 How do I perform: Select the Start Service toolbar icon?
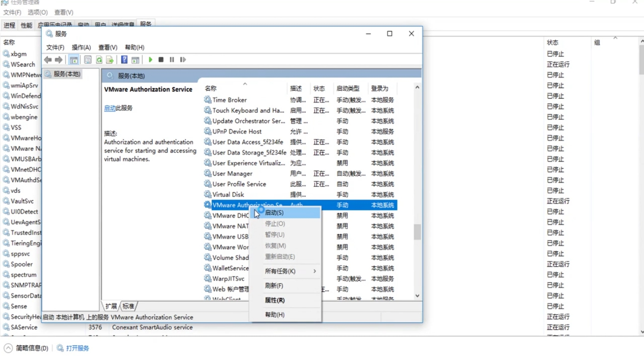[x=150, y=59]
